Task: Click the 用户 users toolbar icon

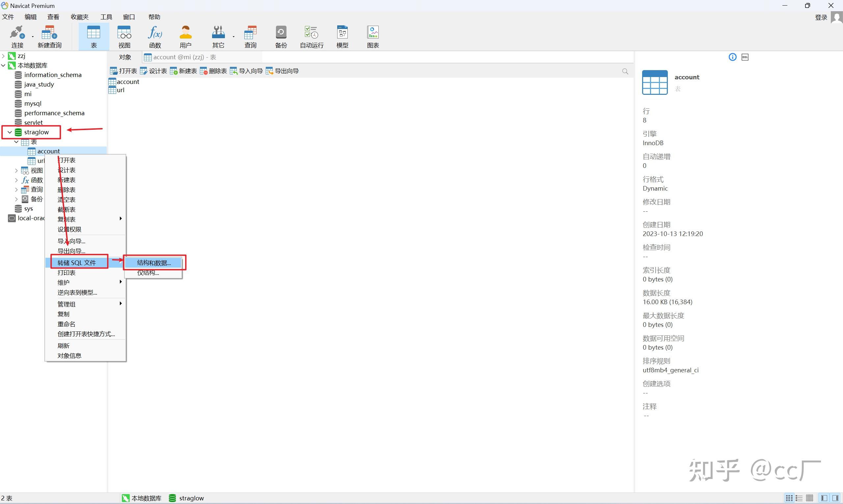Action: 185,36
